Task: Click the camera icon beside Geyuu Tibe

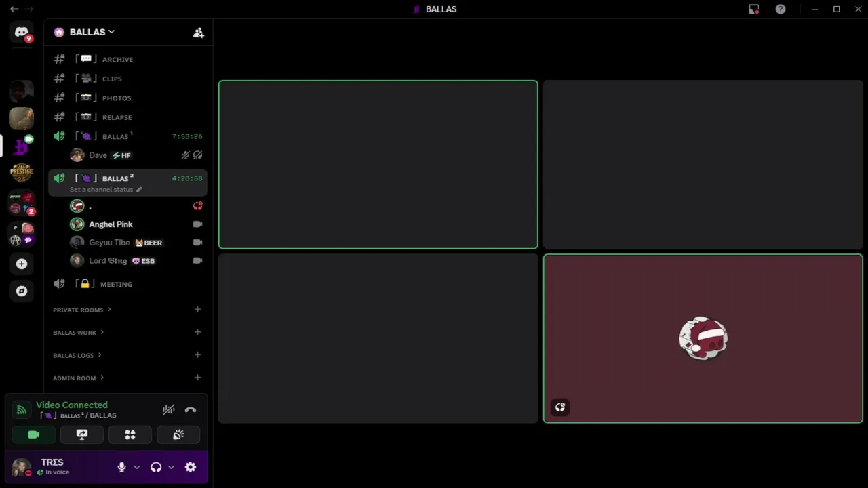Action: pyautogui.click(x=197, y=242)
